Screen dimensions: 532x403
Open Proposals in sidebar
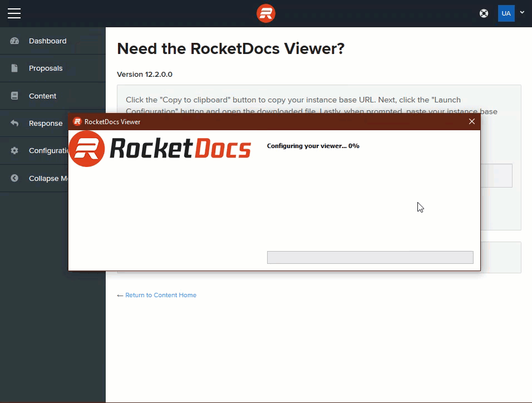coord(53,68)
